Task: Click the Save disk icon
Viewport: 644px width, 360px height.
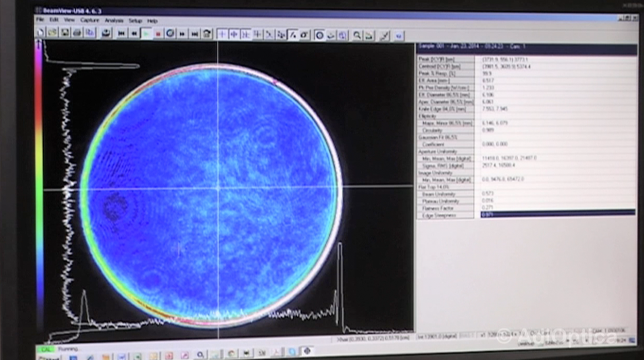Action: point(65,33)
